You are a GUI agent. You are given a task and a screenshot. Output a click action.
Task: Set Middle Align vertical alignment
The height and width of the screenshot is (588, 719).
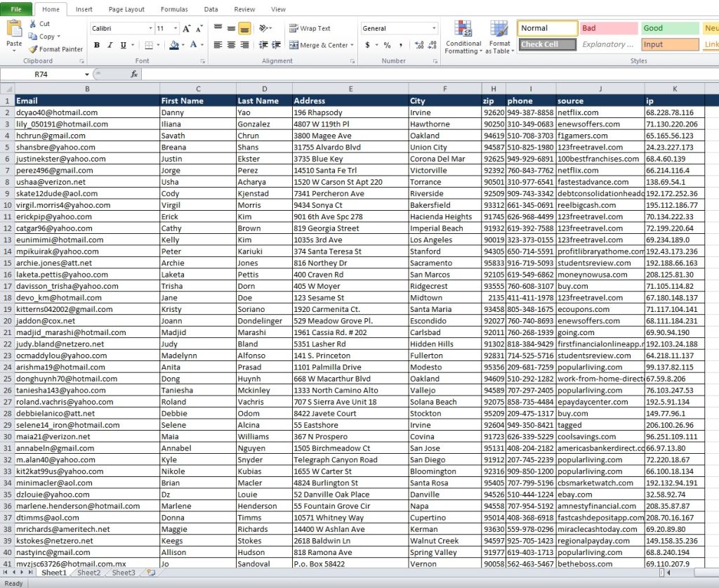[232, 28]
